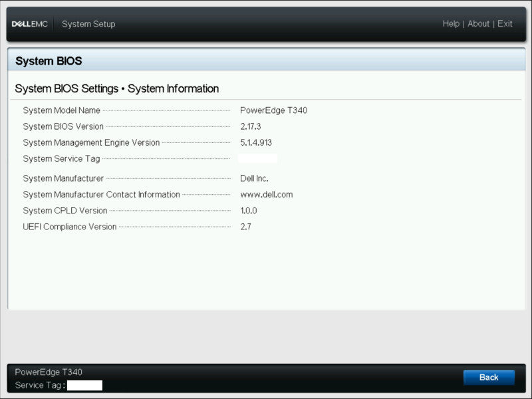Select the System BIOS Version label
Screen dimensions: 532x399
tap(63, 126)
